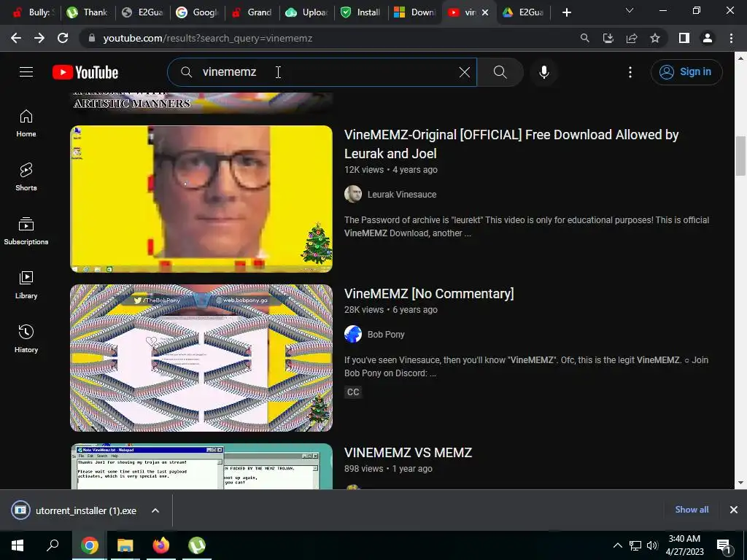The height and width of the screenshot is (560, 747).
Task: Switch to the Bully tab
Action: coord(32,12)
